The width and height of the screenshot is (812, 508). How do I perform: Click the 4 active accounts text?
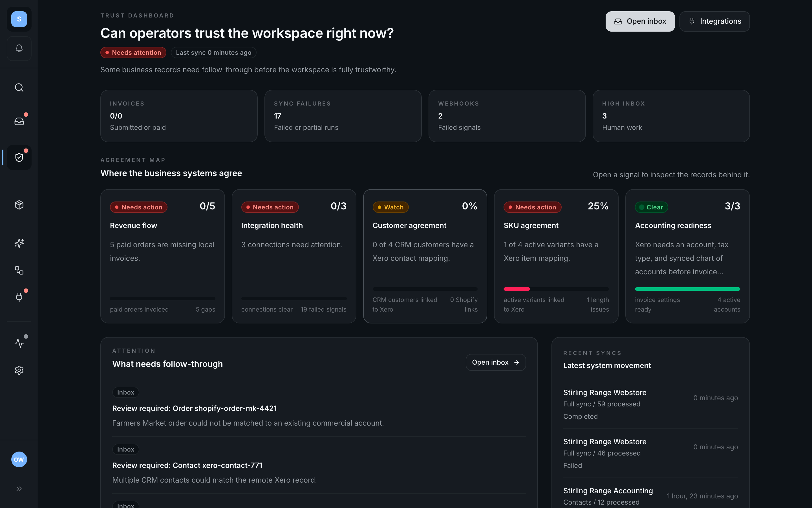click(727, 305)
